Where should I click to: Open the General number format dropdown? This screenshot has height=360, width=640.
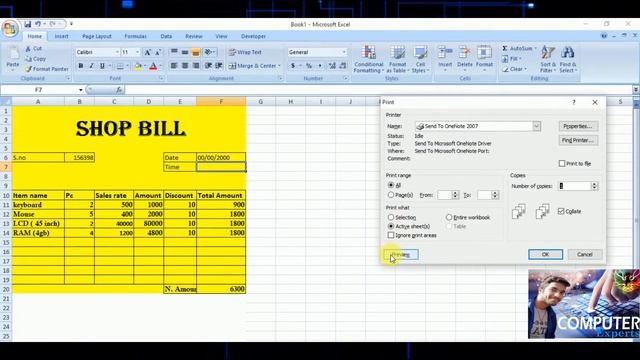pos(344,52)
